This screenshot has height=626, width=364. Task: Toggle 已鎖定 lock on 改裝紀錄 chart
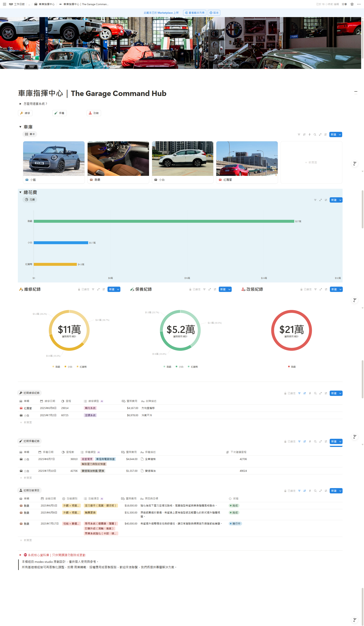pos(306,289)
